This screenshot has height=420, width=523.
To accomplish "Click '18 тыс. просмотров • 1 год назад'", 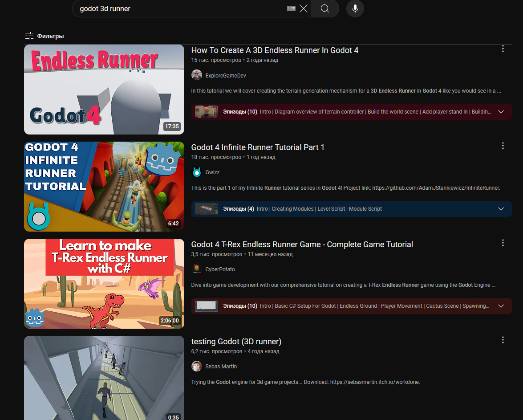I will click(x=233, y=157).
